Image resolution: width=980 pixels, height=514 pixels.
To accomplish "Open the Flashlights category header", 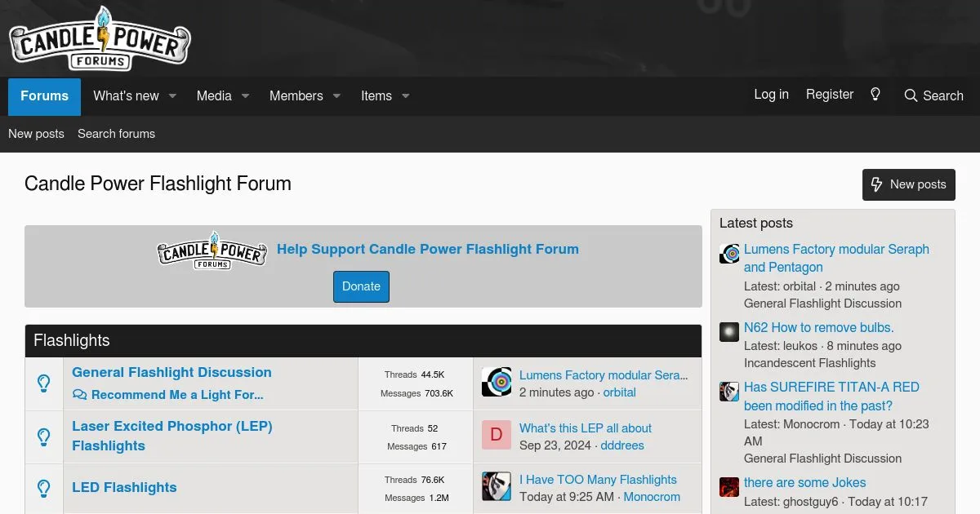I will (72, 340).
